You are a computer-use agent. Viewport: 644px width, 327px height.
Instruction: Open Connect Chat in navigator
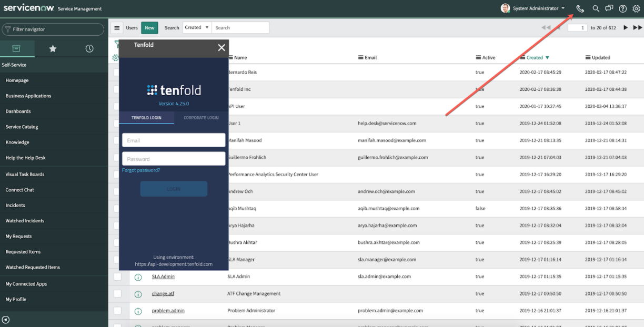20,190
